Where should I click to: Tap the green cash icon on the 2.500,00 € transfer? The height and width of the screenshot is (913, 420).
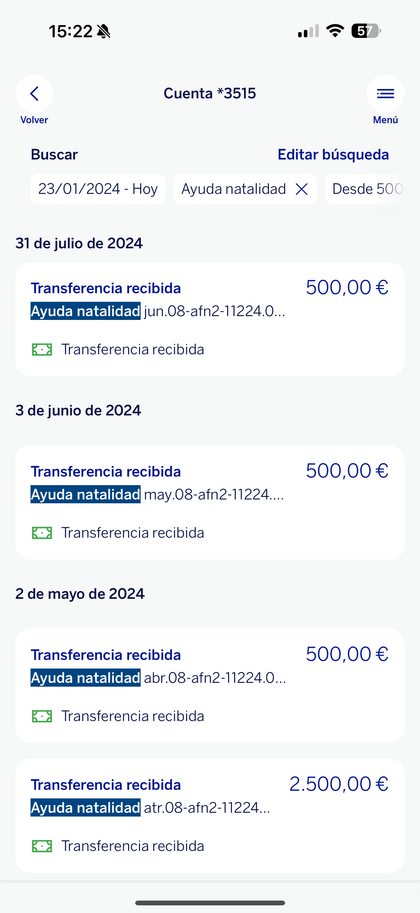(x=41, y=845)
